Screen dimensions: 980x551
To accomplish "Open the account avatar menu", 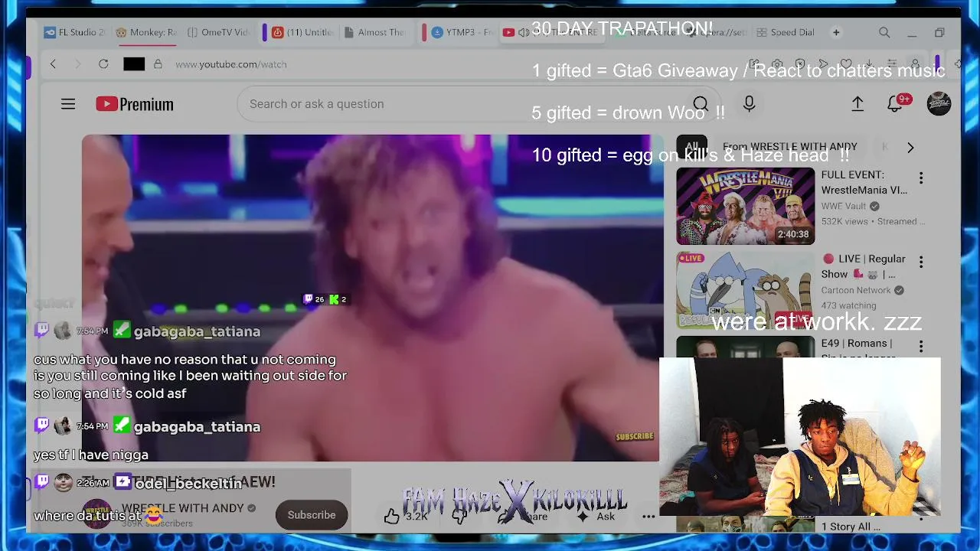I will 939,104.
